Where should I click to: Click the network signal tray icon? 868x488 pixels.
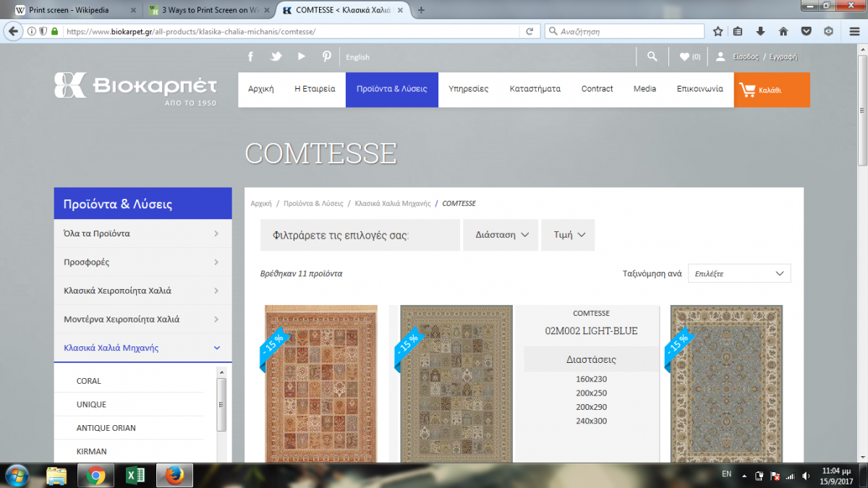[790, 476]
